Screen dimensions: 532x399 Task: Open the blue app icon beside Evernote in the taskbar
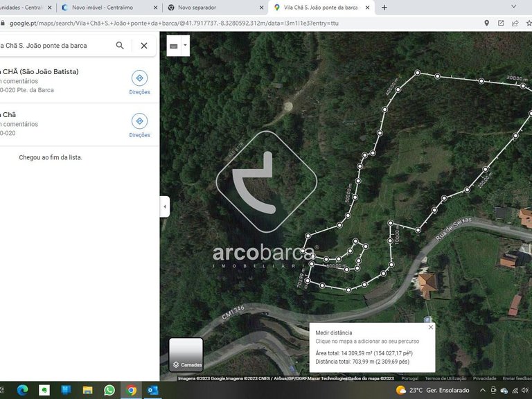[66, 390]
